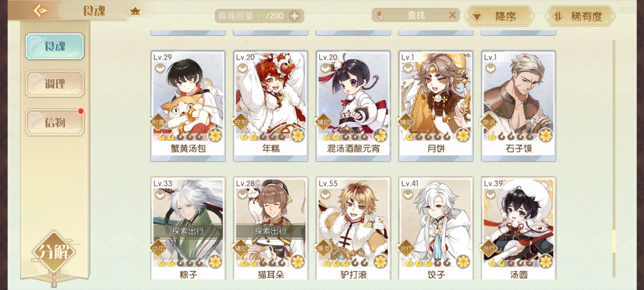Clear the search field with X
Viewport: 644px width, 290px height.
452,15
